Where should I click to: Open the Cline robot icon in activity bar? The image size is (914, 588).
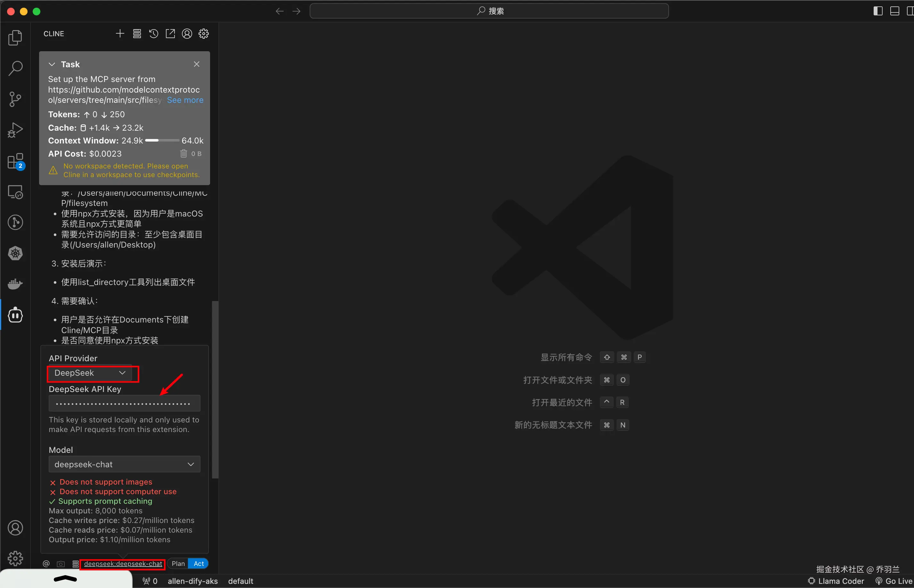coord(15,315)
